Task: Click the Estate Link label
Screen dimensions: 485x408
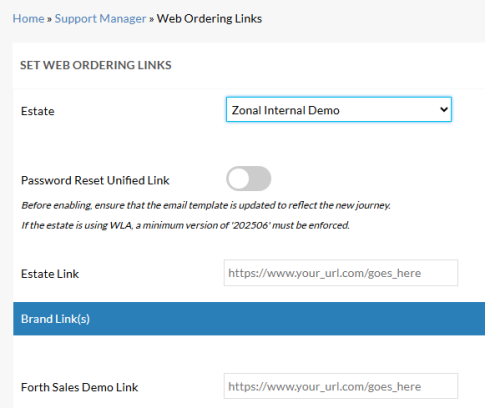Action: (x=50, y=274)
